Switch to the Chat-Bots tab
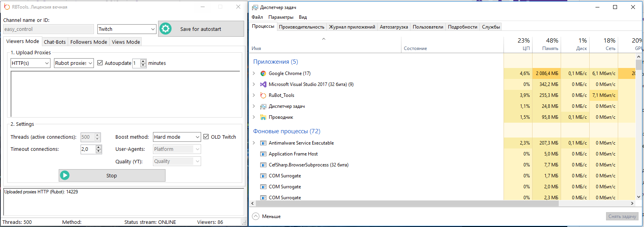This screenshot has width=644, height=227. [55, 42]
